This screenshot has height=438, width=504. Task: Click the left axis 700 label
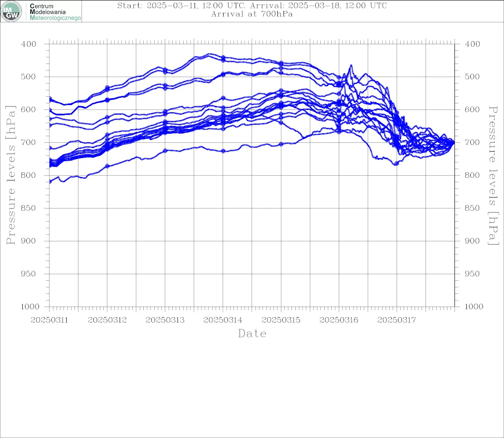coord(28,142)
